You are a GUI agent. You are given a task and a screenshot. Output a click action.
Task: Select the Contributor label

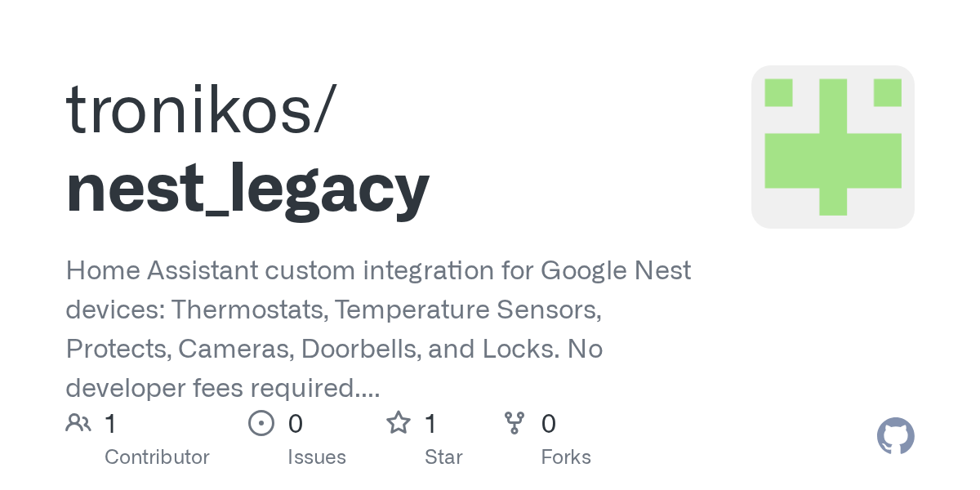[x=157, y=457]
